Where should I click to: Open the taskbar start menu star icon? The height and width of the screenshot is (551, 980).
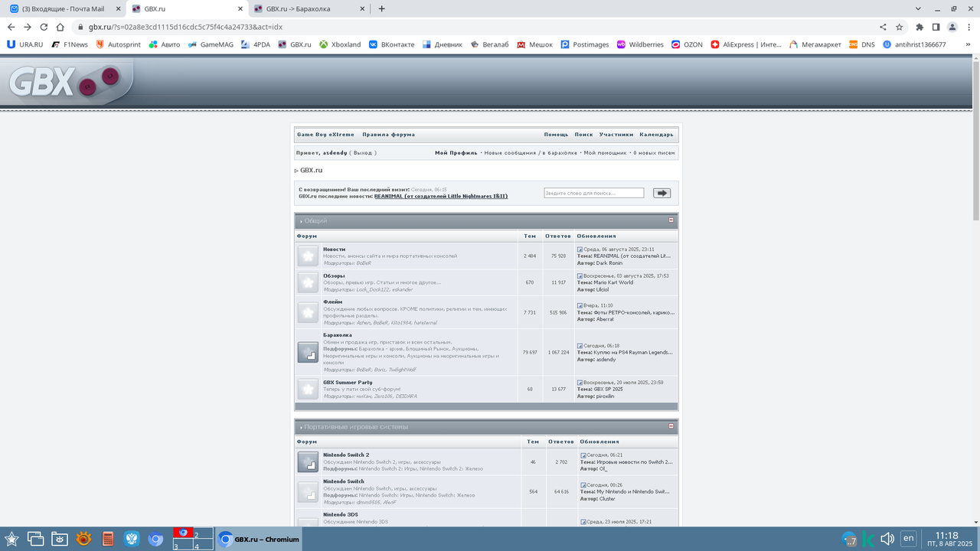[x=11, y=539]
